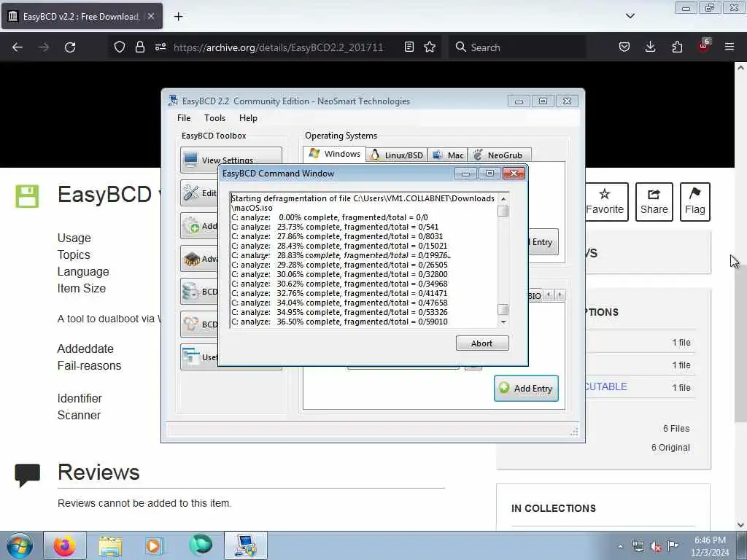Image resolution: width=747 pixels, height=560 pixels.
Task: Open Firefox hamburger menu
Action: 729,47
